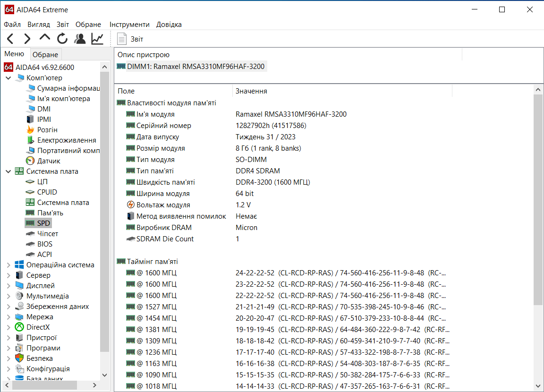The width and height of the screenshot is (544, 392).
Task: Open the Файл menu
Action: [12, 24]
